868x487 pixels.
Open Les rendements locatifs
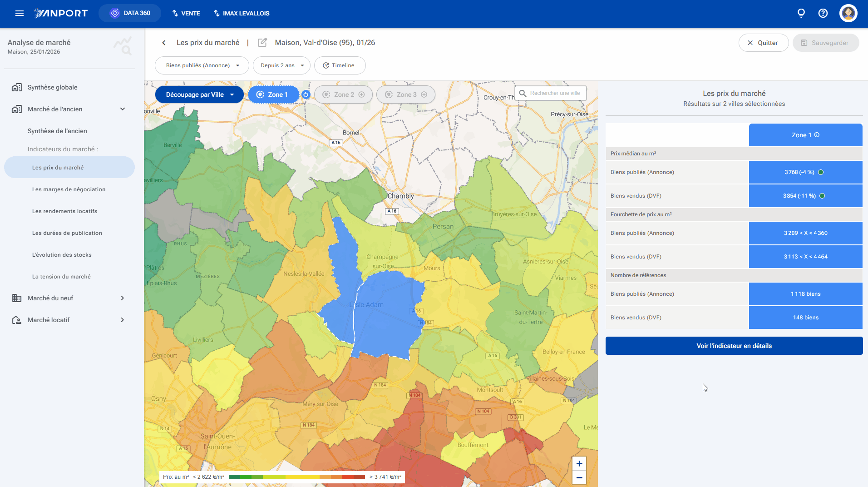[x=64, y=211]
